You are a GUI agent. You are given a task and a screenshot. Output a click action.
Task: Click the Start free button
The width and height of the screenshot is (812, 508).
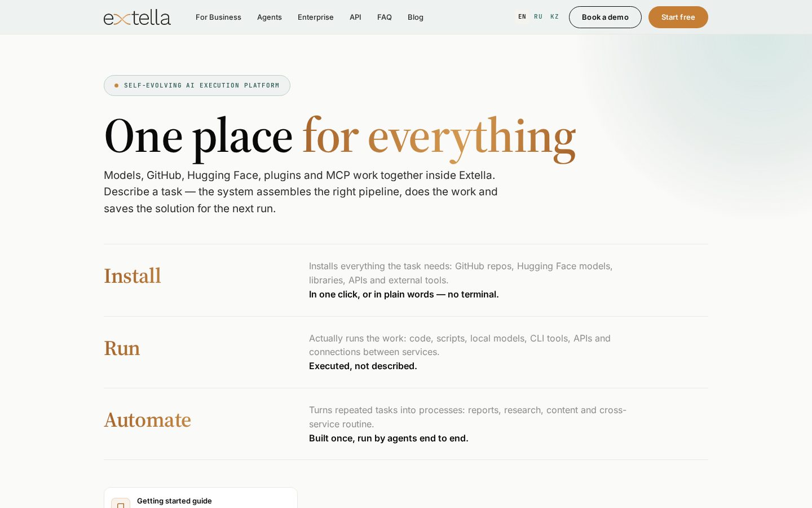pyautogui.click(x=678, y=17)
